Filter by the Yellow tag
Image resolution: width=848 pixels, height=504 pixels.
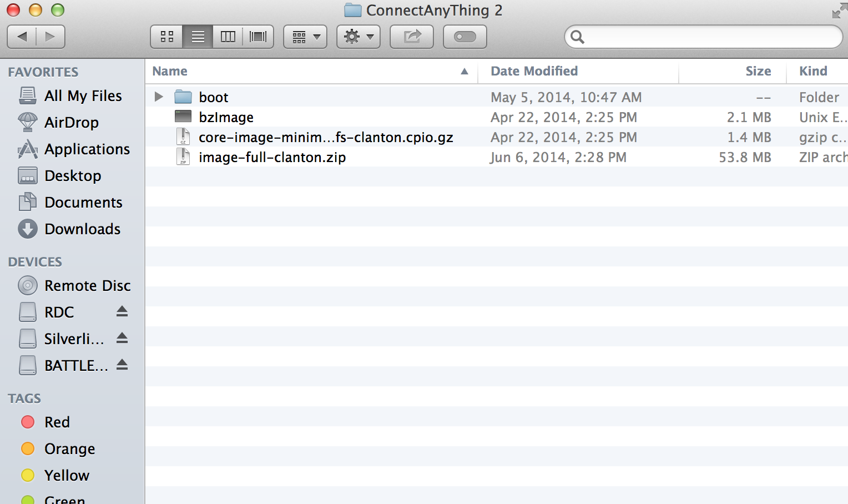point(67,475)
